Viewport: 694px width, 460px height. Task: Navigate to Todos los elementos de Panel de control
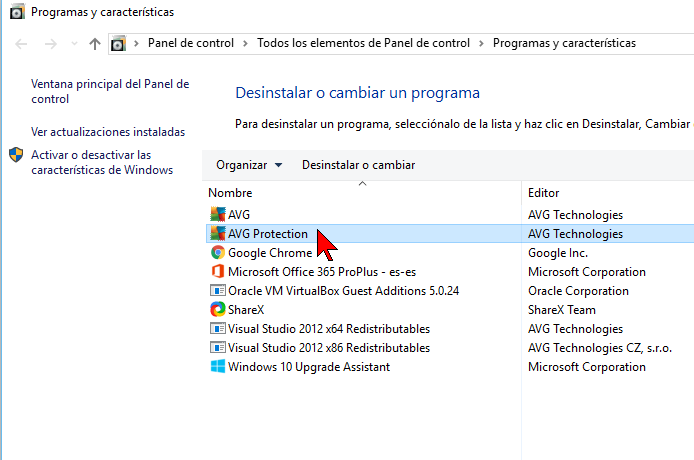[363, 43]
